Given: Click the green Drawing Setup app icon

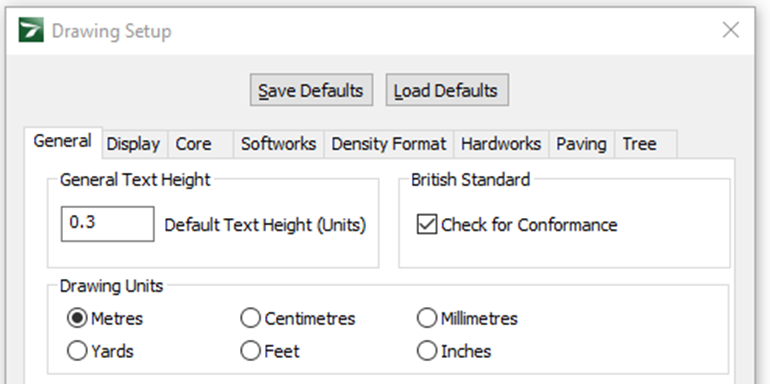Looking at the screenshot, I should point(31,30).
